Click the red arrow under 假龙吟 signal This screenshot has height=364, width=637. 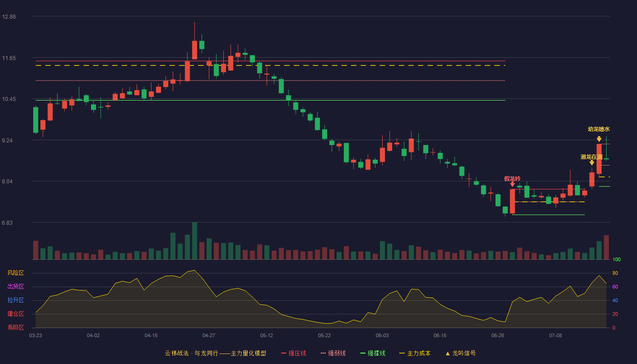tap(512, 184)
